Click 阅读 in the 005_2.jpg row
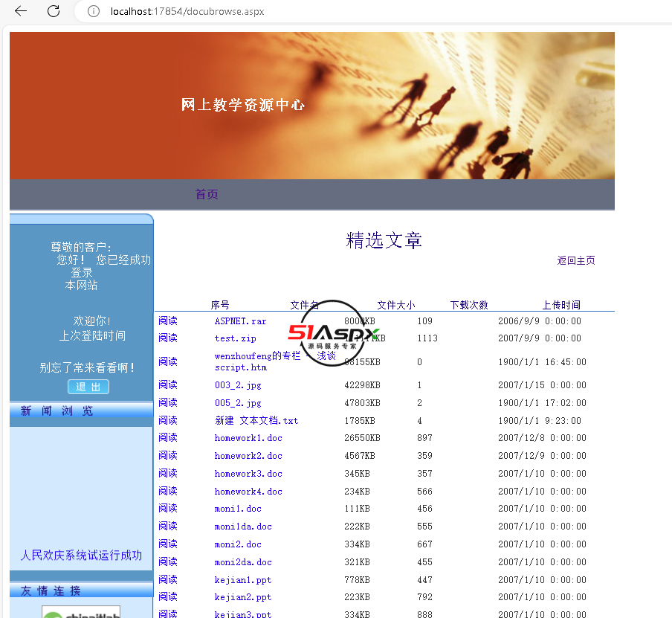This screenshot has width=672, height=618. click(x=167, y=403)
